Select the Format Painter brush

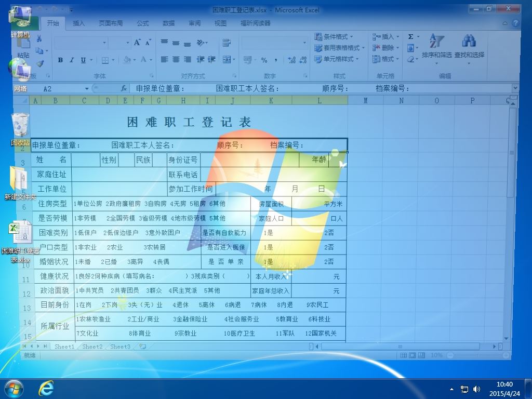(40, 63)
